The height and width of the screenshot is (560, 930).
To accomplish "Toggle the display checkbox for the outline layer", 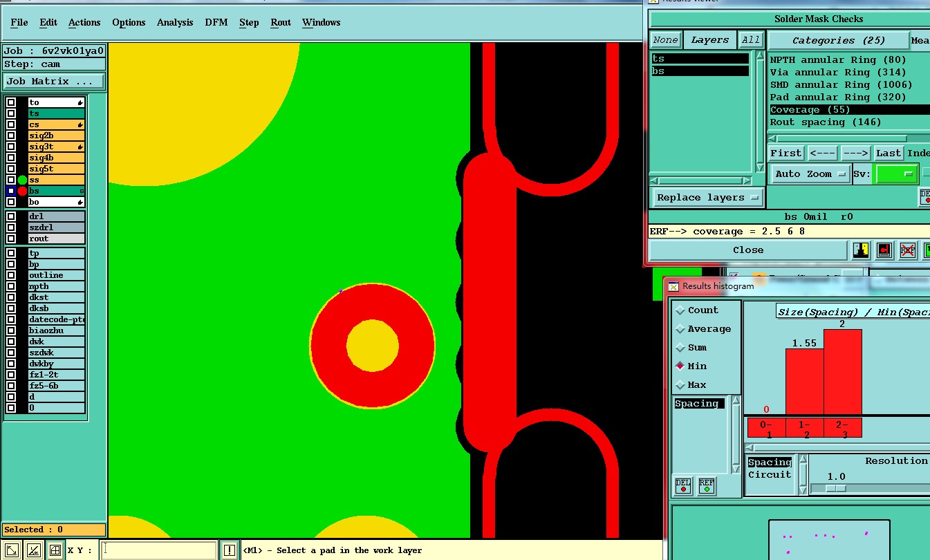I will (x=11, y=275).
